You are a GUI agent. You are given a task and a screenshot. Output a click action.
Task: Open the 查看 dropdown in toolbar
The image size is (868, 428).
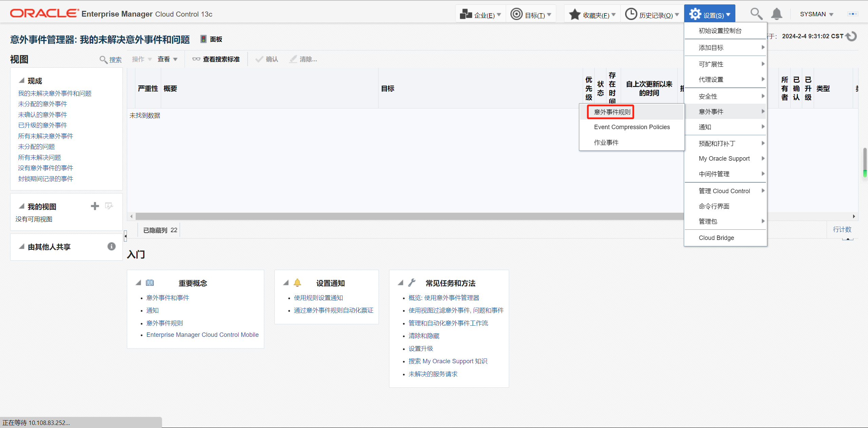167,59
